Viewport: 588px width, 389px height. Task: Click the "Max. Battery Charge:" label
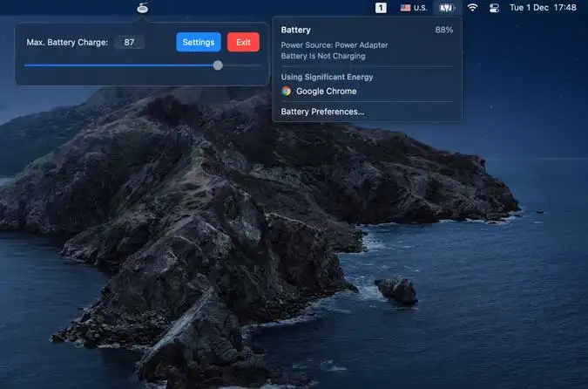67,43
